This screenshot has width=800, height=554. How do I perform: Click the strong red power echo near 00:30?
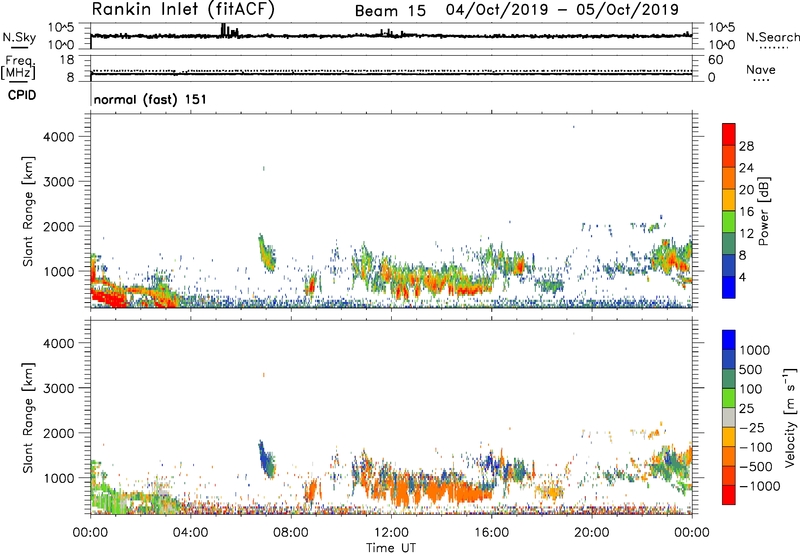click(x=108, y=297)
